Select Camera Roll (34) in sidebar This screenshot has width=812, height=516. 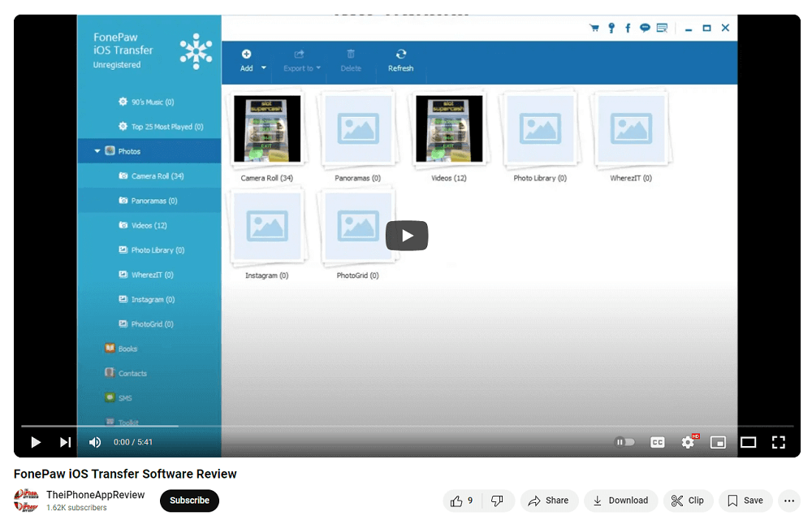point(149,176)
